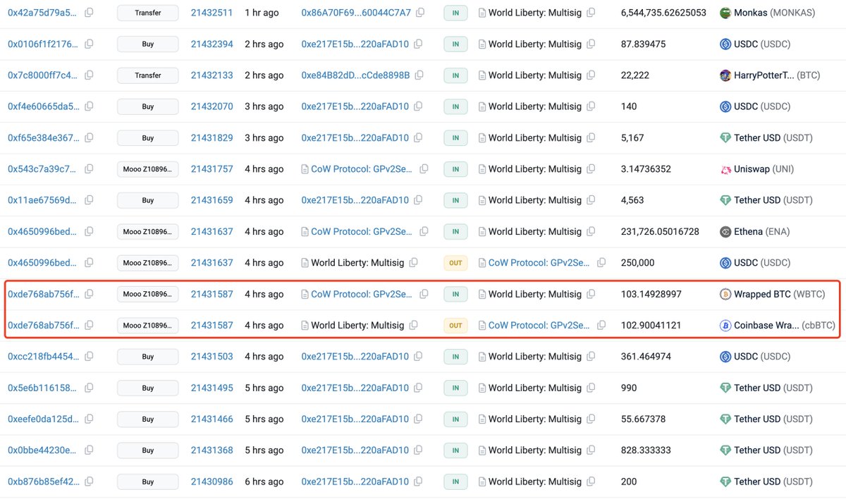Open Ethena (ENA) token name
The image size is (846, 504).
click(x=762, y=231)
